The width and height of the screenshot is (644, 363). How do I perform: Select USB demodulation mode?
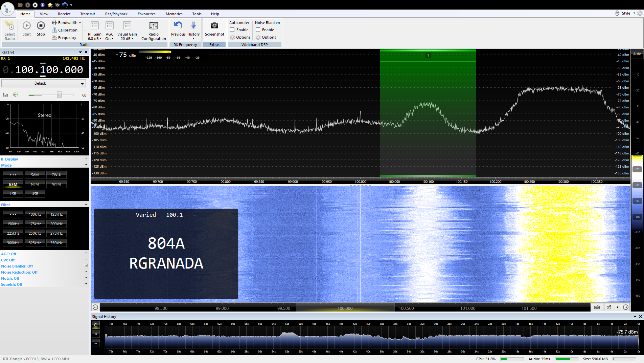pyautogui.click(x=35, y=194)
